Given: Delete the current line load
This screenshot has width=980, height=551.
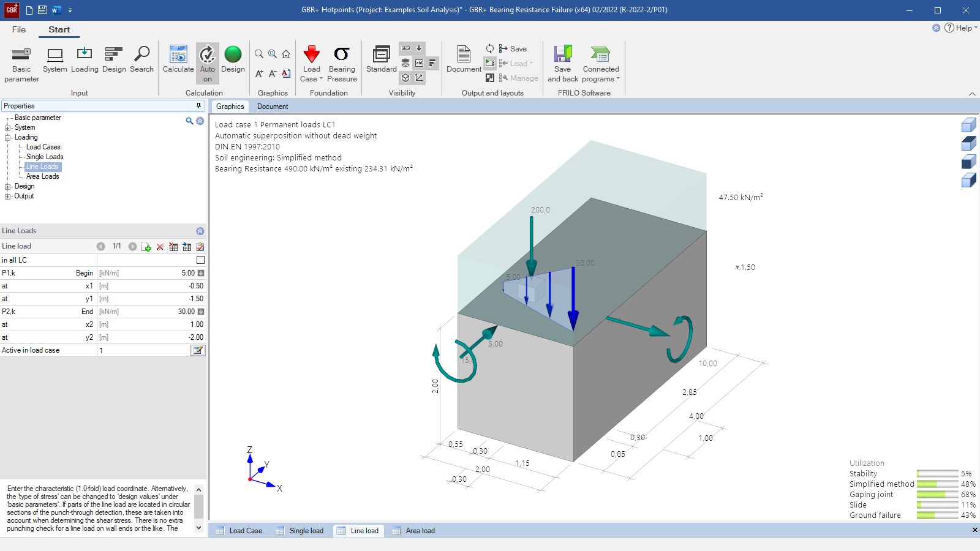Looking at the screenshot, I should tap(160, 247).
